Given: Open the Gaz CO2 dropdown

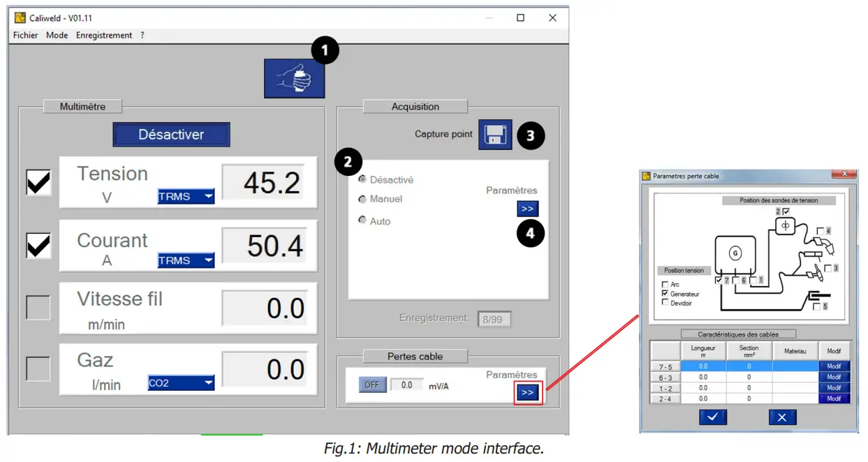Looking at the screenshot, I should click(180, 382).
